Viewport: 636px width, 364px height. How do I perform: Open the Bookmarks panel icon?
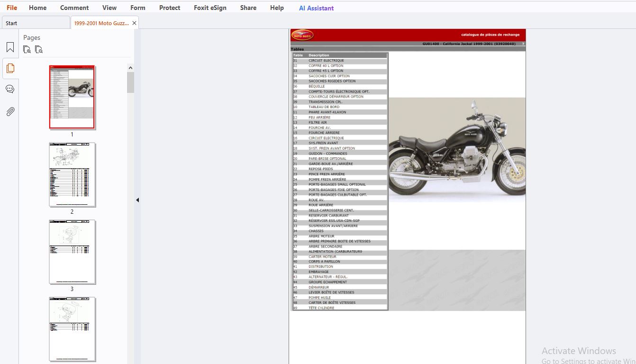[10, 47]
